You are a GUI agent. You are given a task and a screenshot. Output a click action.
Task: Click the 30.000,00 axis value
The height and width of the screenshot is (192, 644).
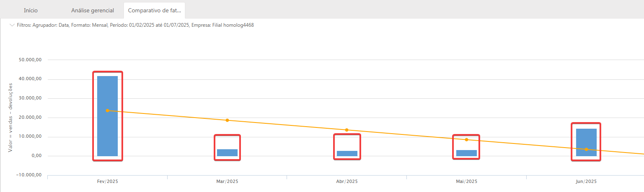30,98
